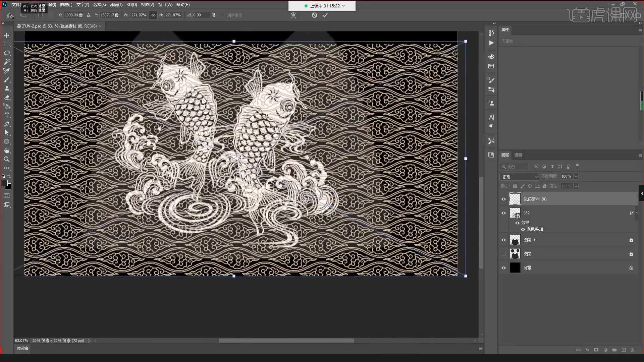This screenshot has height=362, width=644.
Task: Toggle Quick Mask mode
Action: point(7,196)
